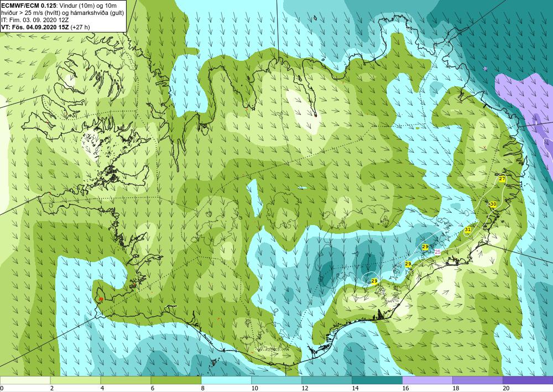The height and width of the screenshot is (392, 553).
Task: Click the legend scale value 14
Action: click(356, 388)
